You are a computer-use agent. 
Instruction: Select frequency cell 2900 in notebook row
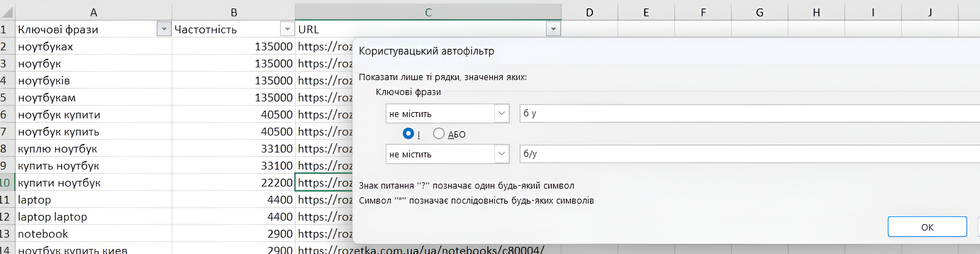point(234,233)
